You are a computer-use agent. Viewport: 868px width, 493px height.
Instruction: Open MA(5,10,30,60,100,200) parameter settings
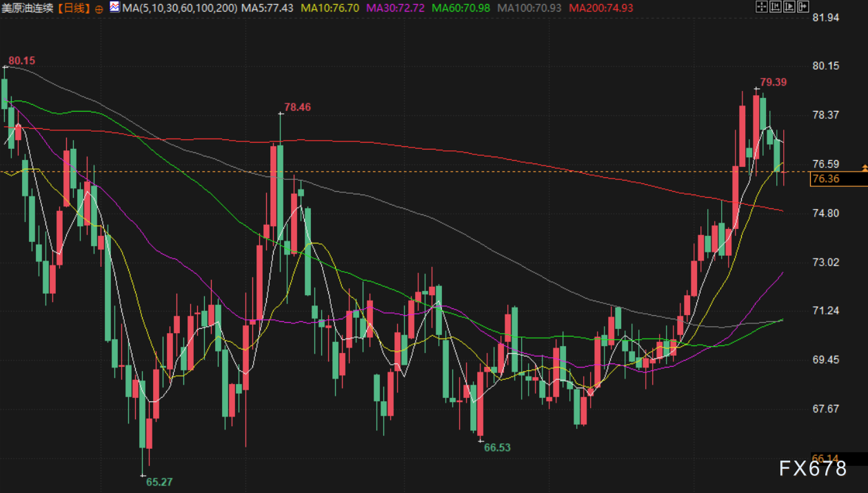click(181, 8)
